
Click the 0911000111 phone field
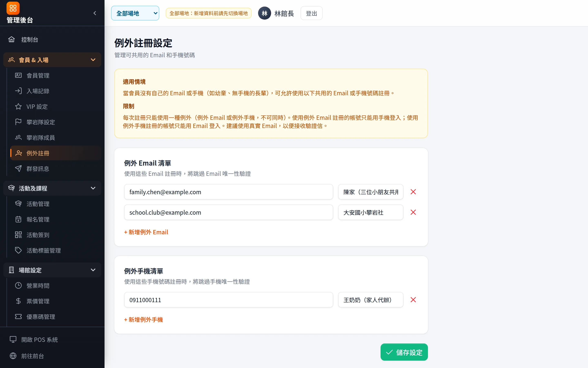click(x=228, y=300)
